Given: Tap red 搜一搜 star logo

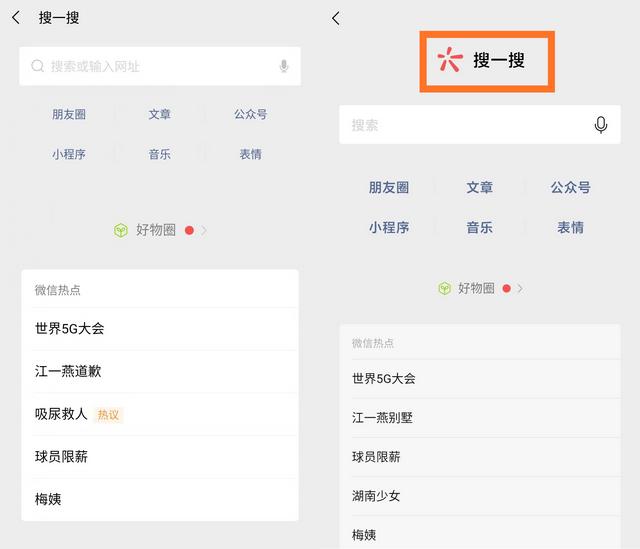Looking at the screenshot, I should click(x=450, y=60).
